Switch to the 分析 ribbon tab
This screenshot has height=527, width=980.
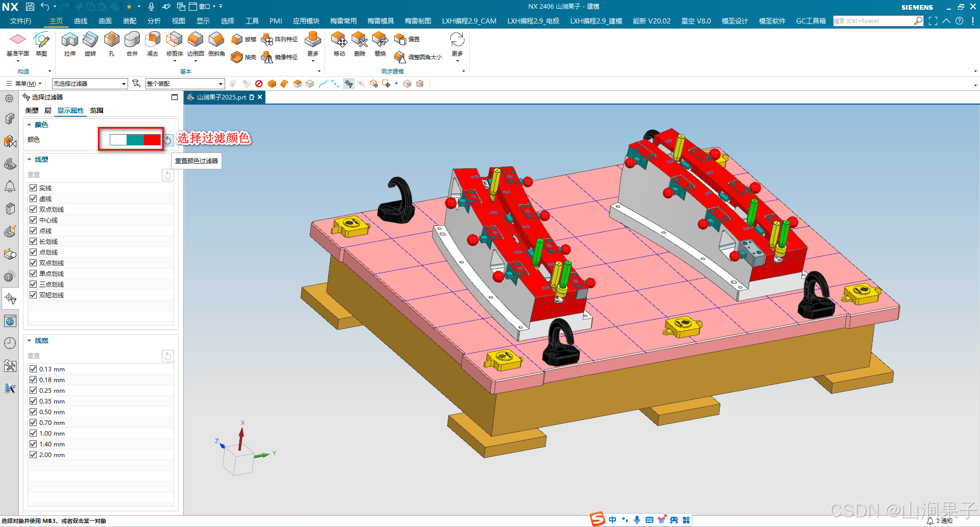[x=154, y=21]
